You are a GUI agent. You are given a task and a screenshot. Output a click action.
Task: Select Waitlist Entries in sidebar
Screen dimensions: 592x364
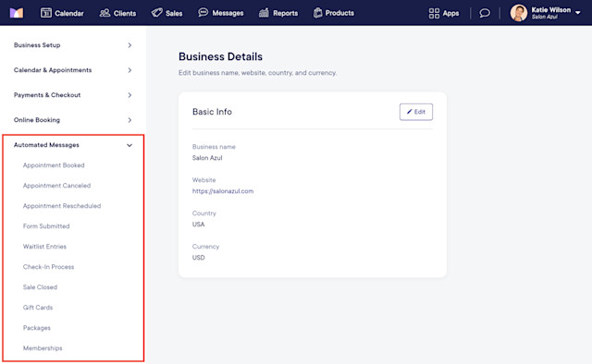(x=44, y=247)
